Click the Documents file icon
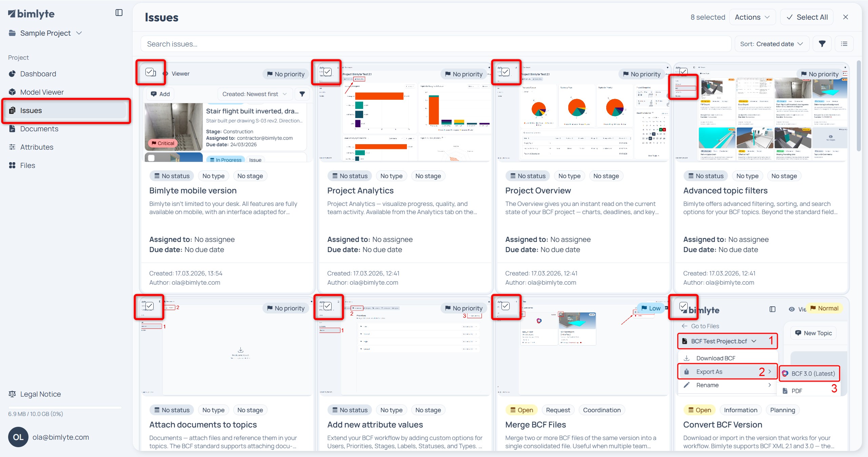Image resolution: width=868 pixels, height=457 pixels. coord(12,129)
